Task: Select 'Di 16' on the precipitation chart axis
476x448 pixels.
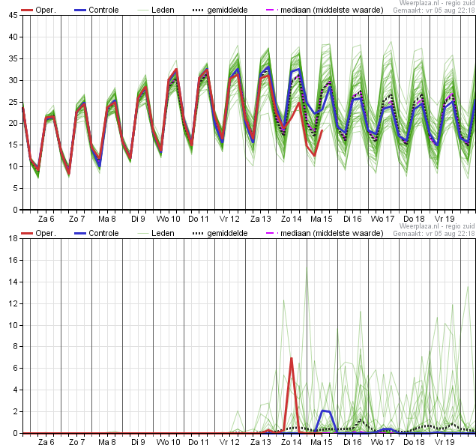Action: [352, 442]
